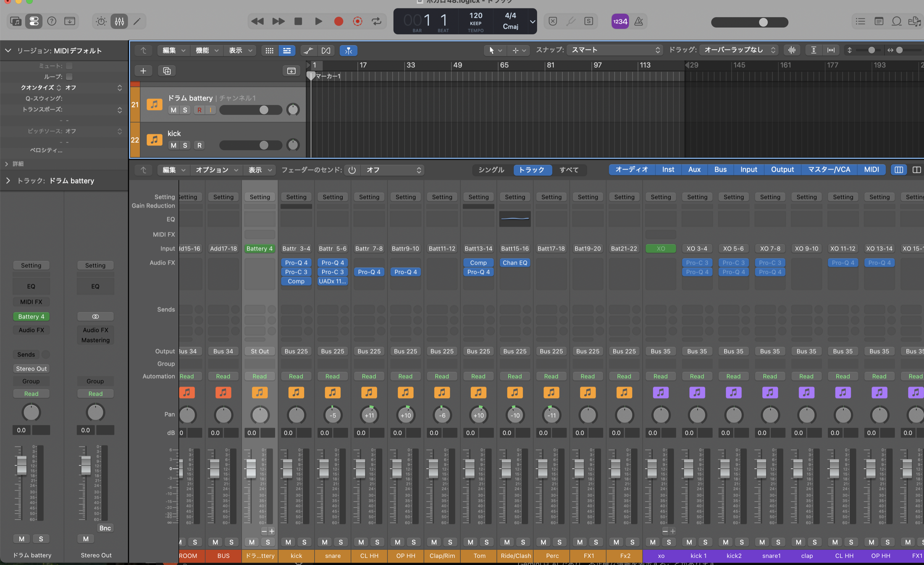Expand the トラック: ドラム battery section

[x=8, y=180]
